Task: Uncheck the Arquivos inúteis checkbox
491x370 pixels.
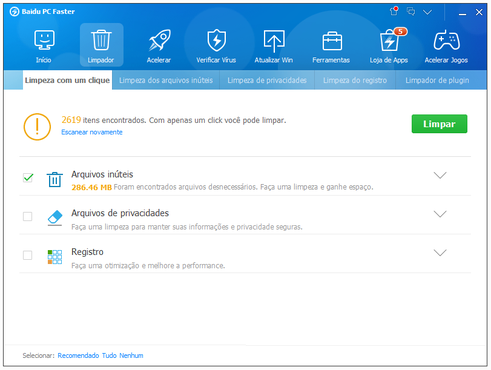Action: click(28, 178)
